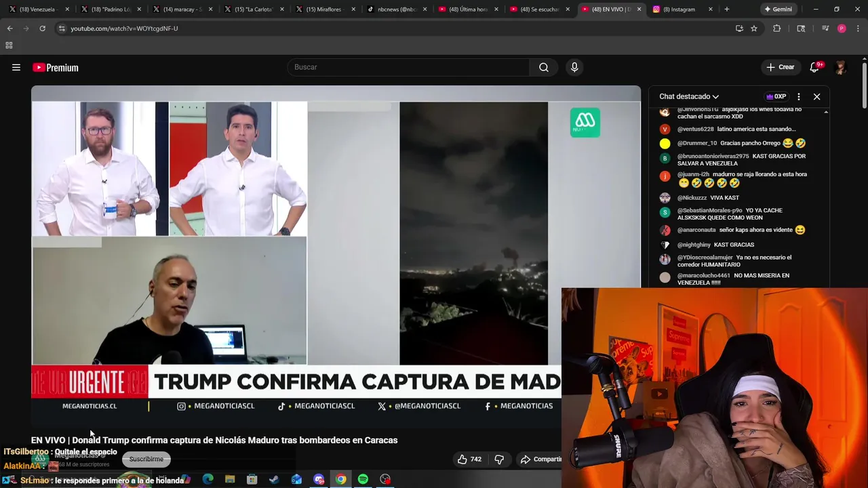The width and height of the screenshot is (868, 488).
Task: Open the apps grid in bookmarks bar
Action: [9, 45]
